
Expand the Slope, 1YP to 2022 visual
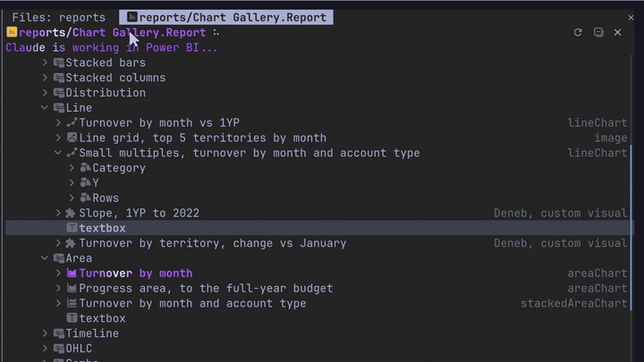point(58,213)
